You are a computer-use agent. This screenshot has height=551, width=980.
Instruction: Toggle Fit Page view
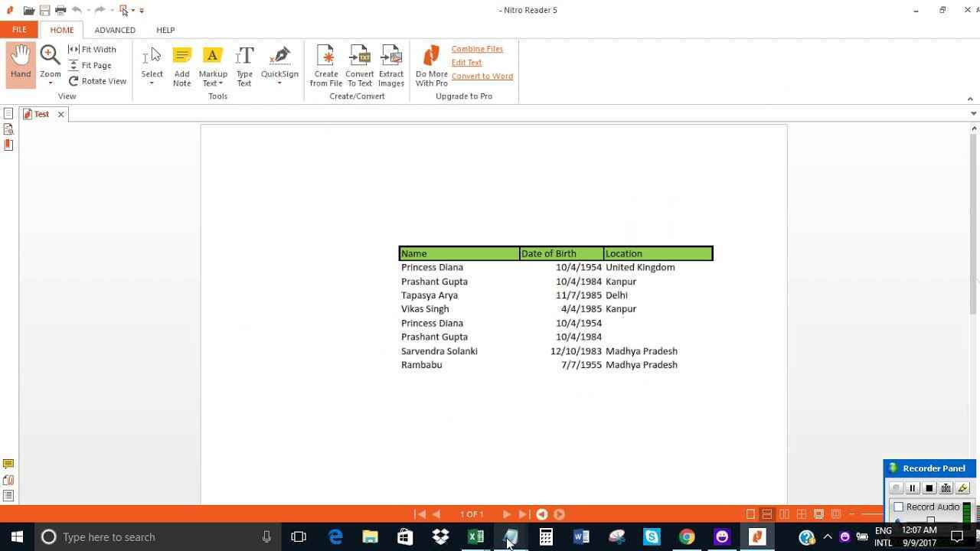(x=93, y=65)
